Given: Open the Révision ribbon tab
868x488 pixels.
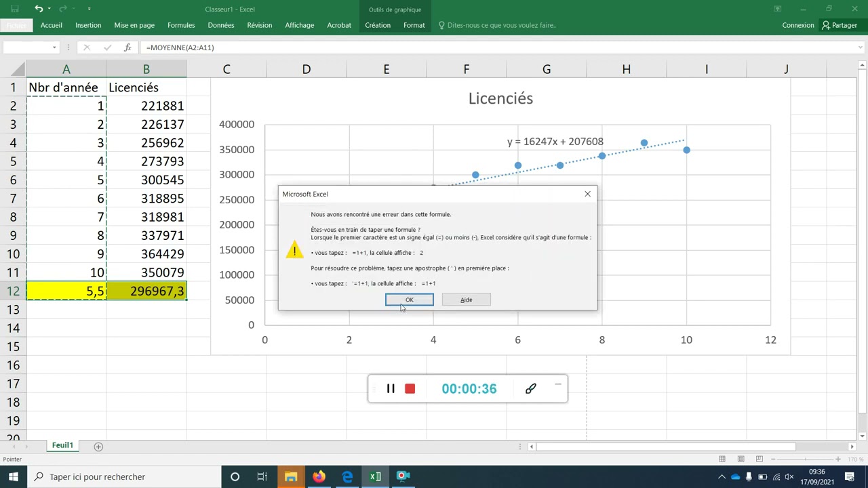Looking at the screenshot, I should click(260, 25).
